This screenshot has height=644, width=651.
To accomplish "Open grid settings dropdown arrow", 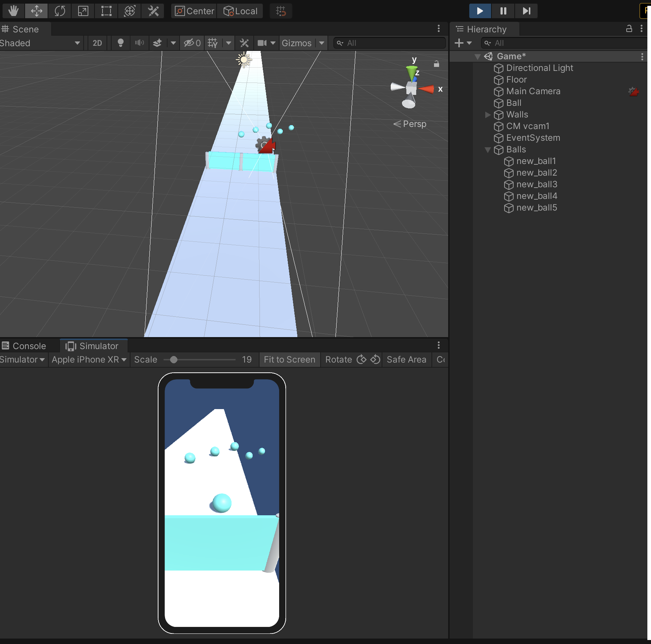I will pyautogui.click(x=228, y=43).
